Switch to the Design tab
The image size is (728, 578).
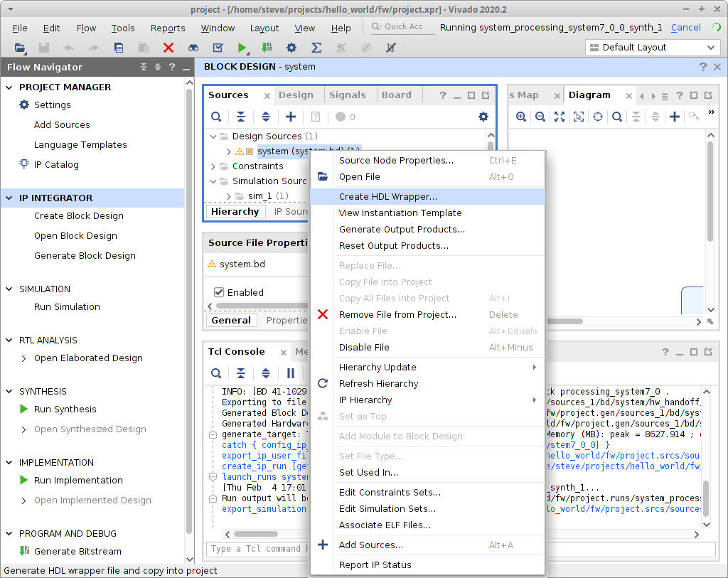click(296, 95)
